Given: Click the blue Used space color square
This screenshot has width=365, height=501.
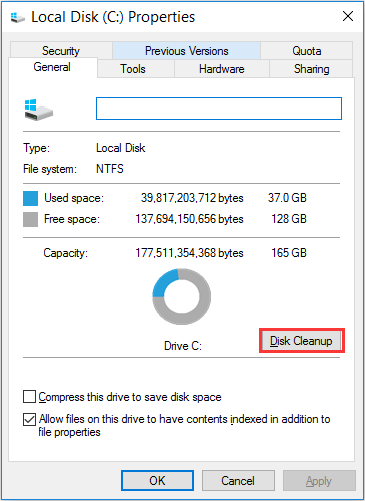Looking at the screenshot, I should (x=30, y=198).
